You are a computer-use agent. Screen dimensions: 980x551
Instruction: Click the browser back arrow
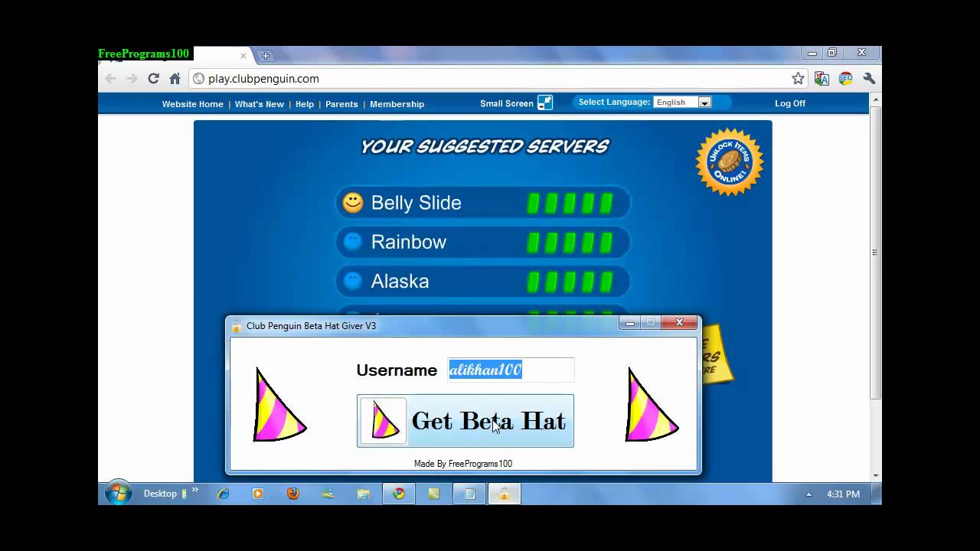click(111, 79)
